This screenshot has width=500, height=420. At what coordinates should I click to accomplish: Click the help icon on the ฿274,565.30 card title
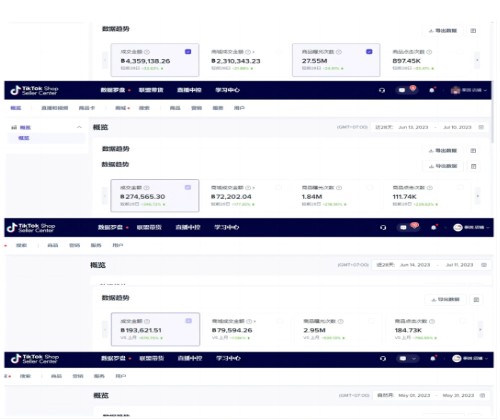point(146,188)
